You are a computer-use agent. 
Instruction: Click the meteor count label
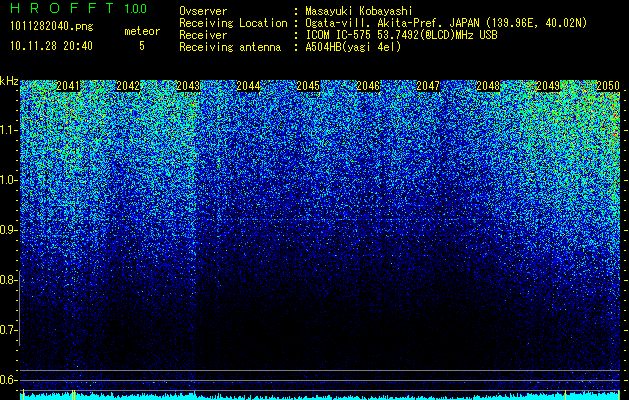(x=142, y=31)
